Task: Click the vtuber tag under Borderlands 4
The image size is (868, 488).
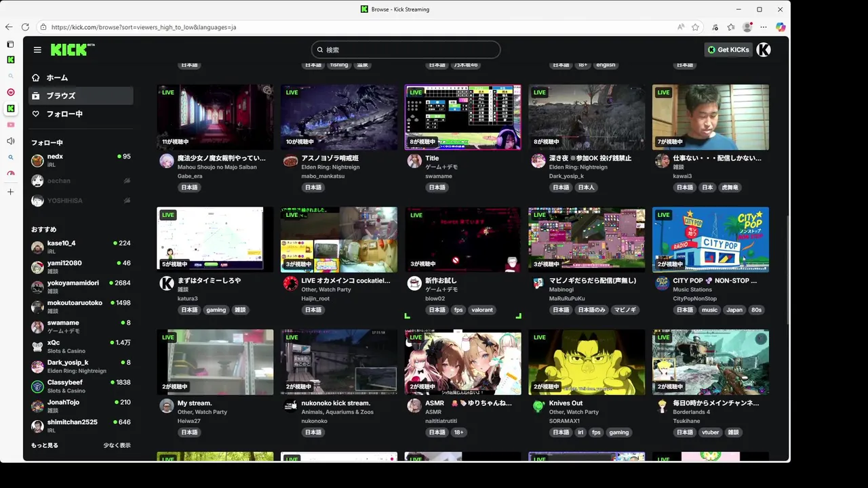Action: 710,432
